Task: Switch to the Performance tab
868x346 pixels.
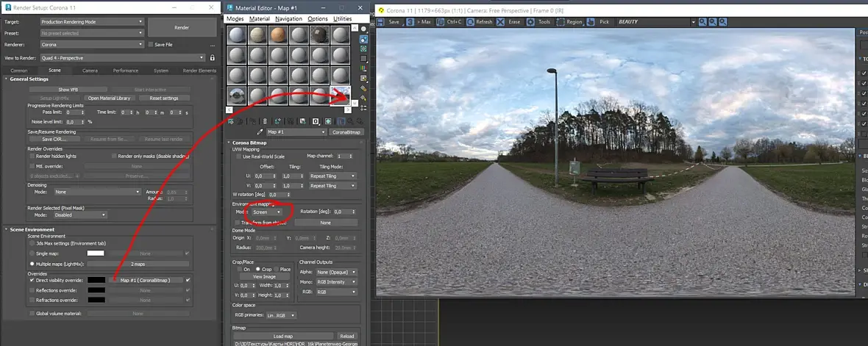Action: click(126, 71)
